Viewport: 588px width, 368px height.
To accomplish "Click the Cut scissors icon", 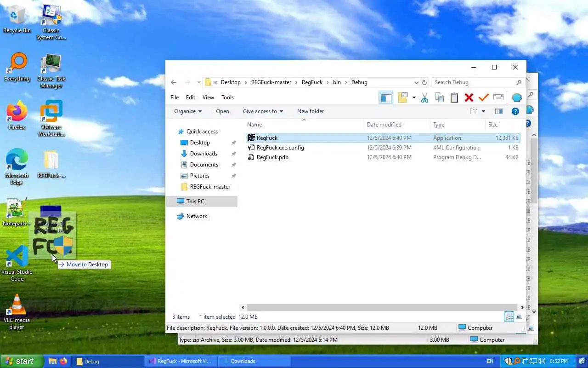I will click(424, 98).
